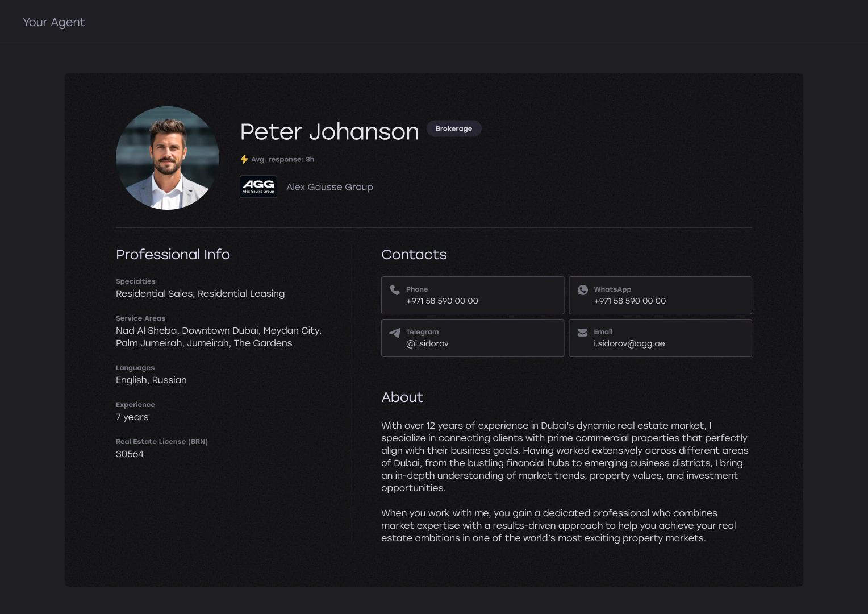Click the Telegram paper plane icon
Image resolution: width=868 pixels, height=614 pixels.
tap(395, 333)
